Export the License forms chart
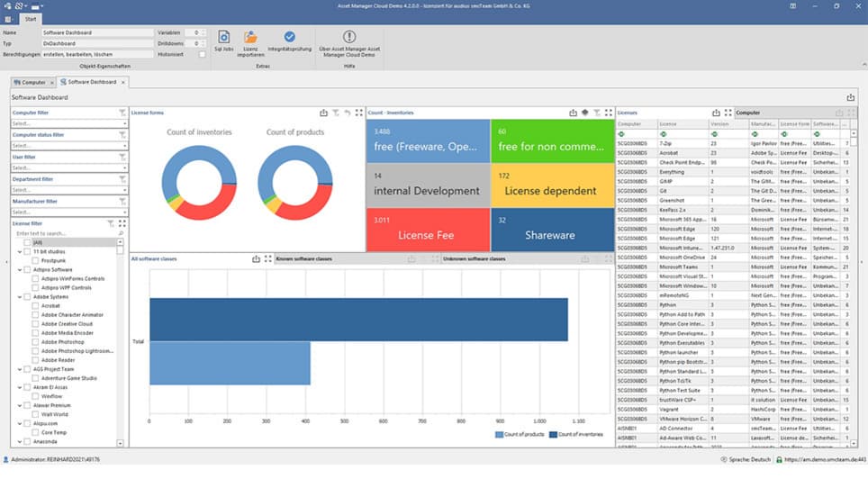Screen dimensions: 868x488 (323, 113)
